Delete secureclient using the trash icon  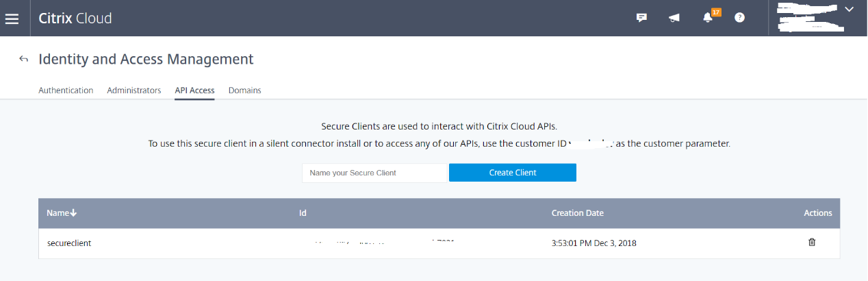(x=812, y=242)
